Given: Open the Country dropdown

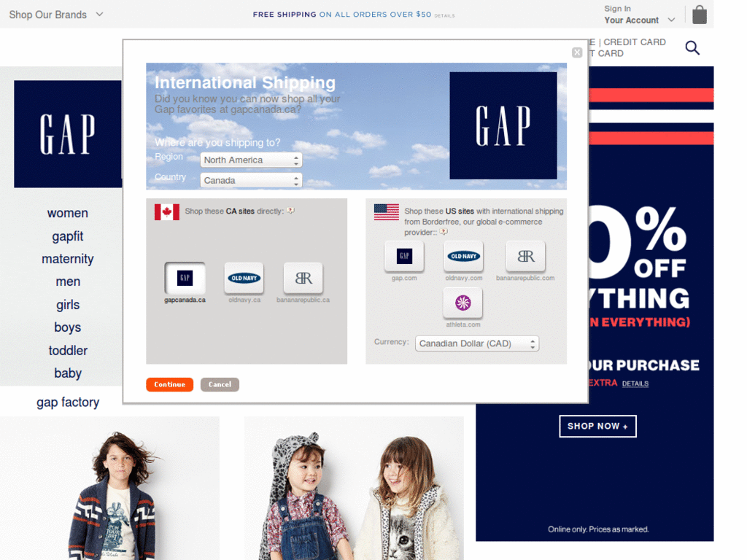Looking at the screenshot, I should click(x=251, y=181).
